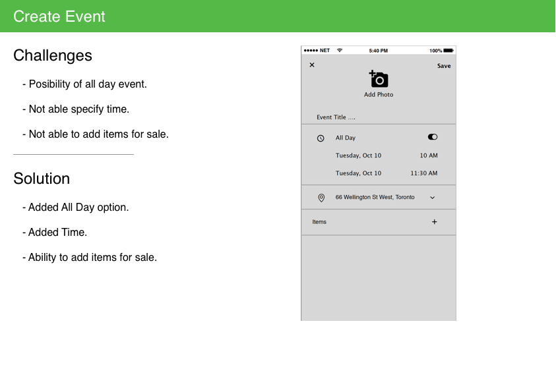Tap the plus icon to add an item

click(435, 222)
